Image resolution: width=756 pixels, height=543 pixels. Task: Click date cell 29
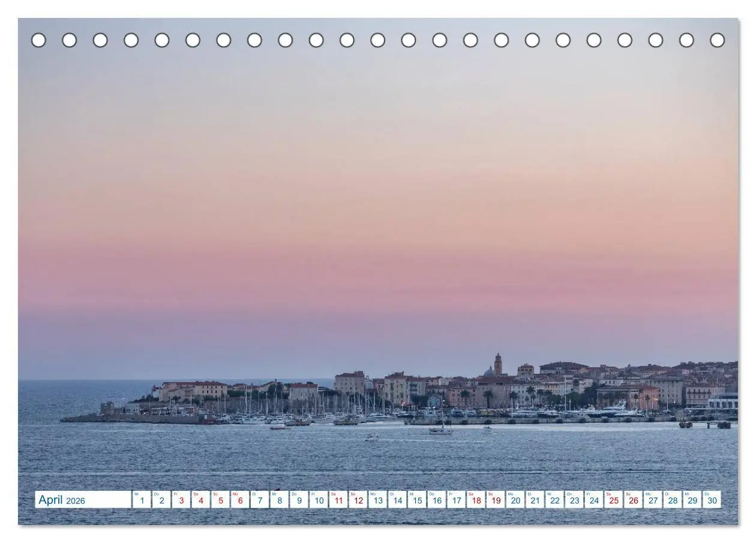(x=692, y=500)
